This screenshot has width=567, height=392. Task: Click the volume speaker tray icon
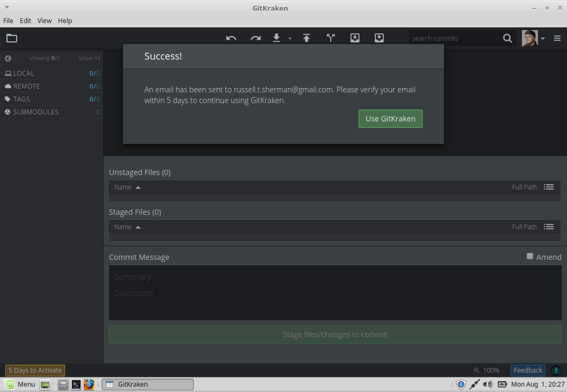[x=488, y=384]
